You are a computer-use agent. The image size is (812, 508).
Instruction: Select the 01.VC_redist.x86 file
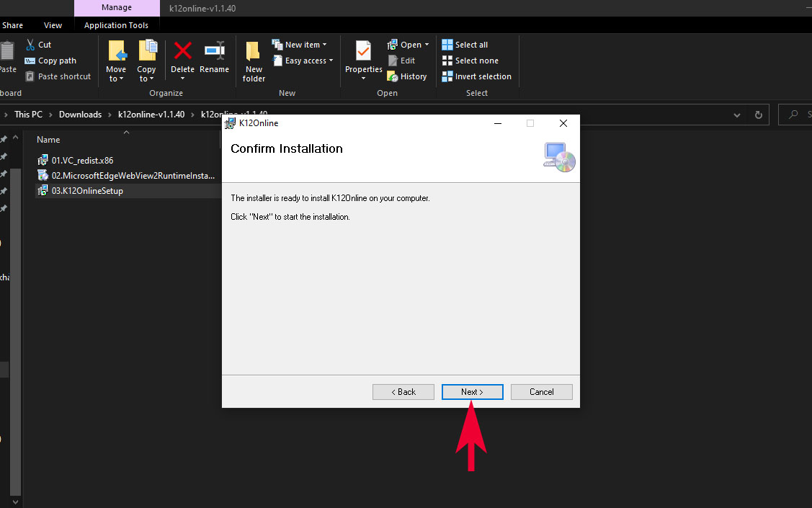(x=82, y=160)
